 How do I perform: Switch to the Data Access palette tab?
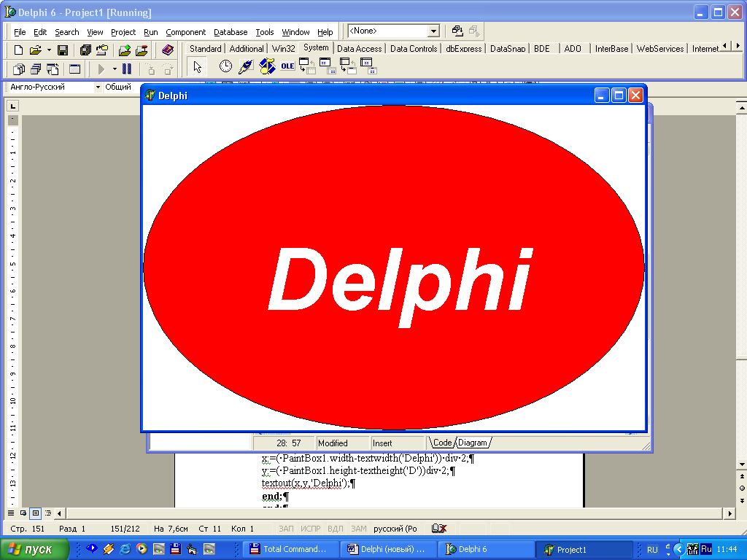359,49
